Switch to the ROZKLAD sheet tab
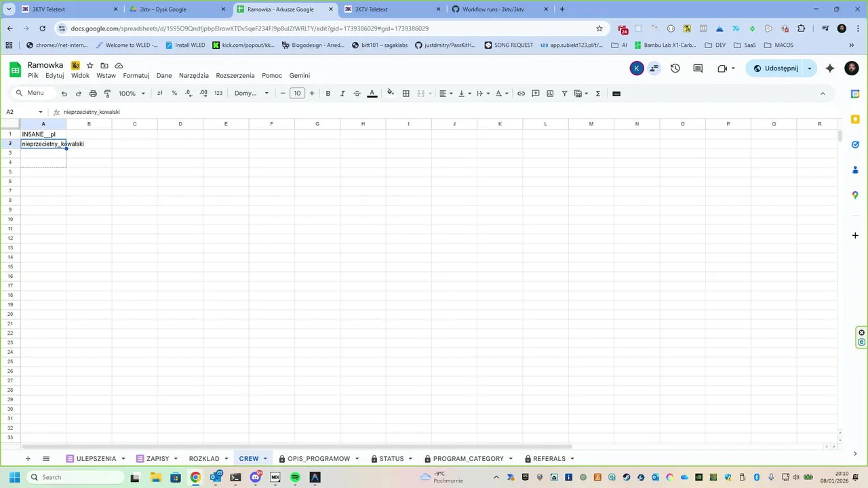This screenshot has height=488, width=868. tap(204, 459)
